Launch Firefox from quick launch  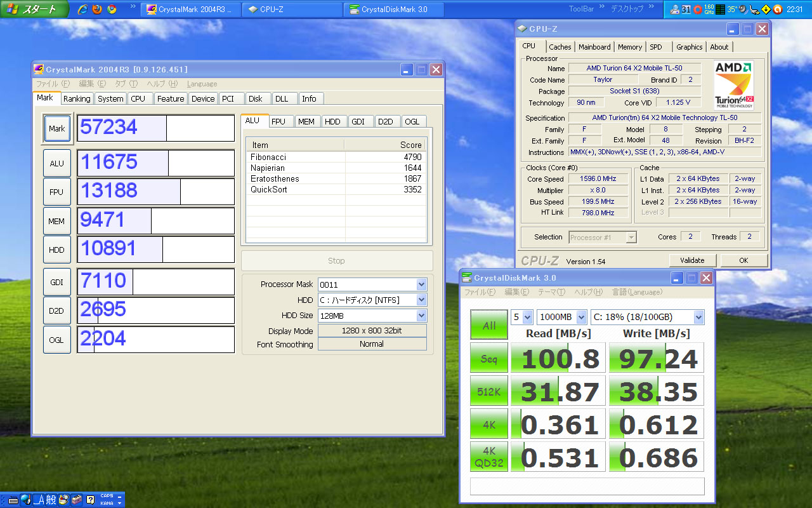[97, 9]
